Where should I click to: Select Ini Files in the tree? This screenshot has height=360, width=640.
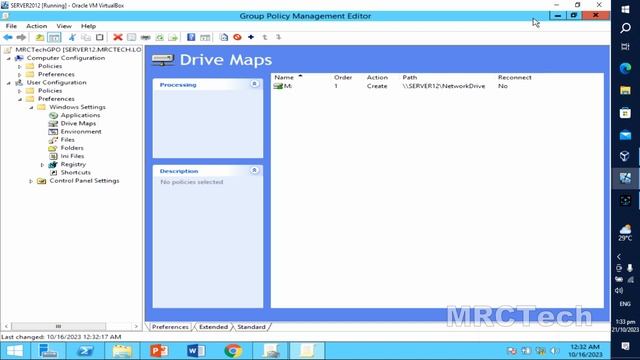coord(72,156)
